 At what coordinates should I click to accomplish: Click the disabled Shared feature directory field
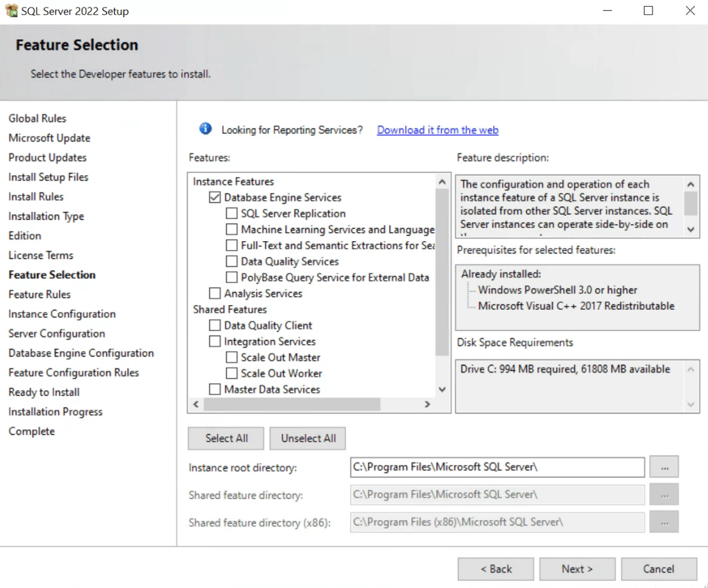(497, 495)
